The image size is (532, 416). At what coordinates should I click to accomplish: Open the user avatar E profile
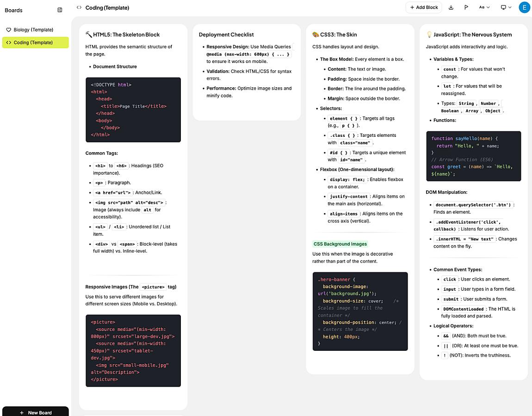[x=525, y=7]
